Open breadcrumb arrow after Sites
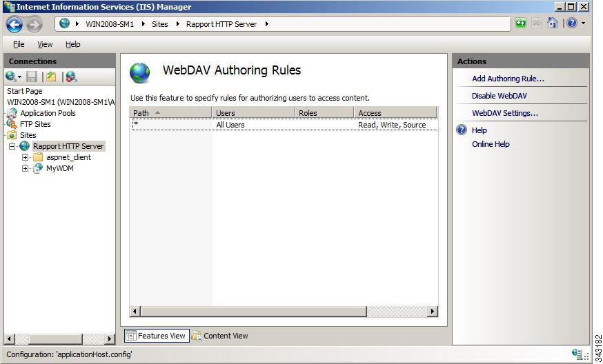The image size is (603, 364). pos(178,24)
